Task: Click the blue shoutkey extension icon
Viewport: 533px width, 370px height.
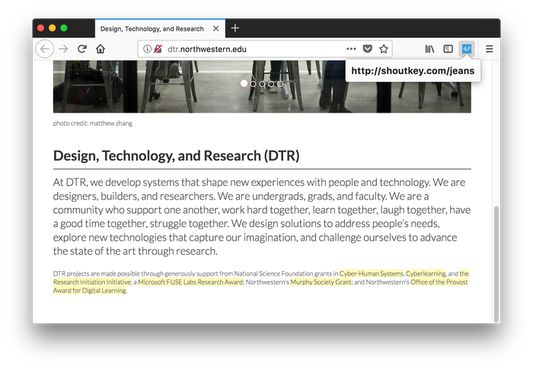Action: [467, 49]
